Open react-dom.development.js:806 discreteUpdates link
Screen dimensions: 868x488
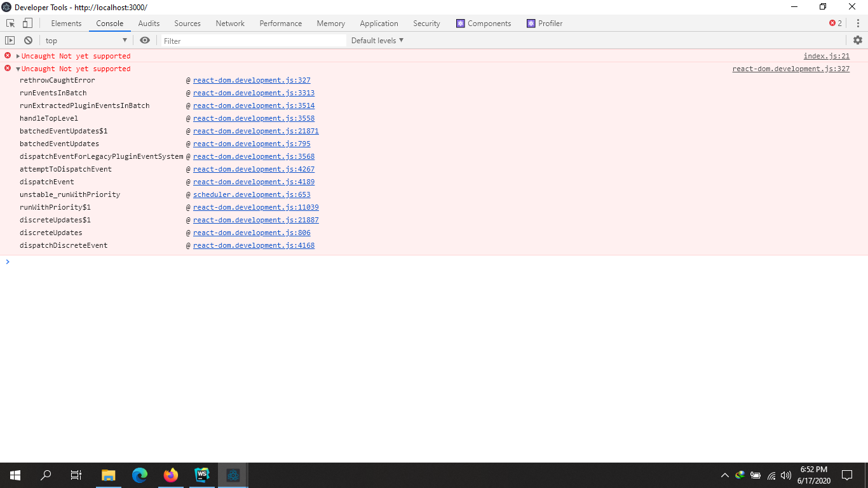[x=252, y=233]
